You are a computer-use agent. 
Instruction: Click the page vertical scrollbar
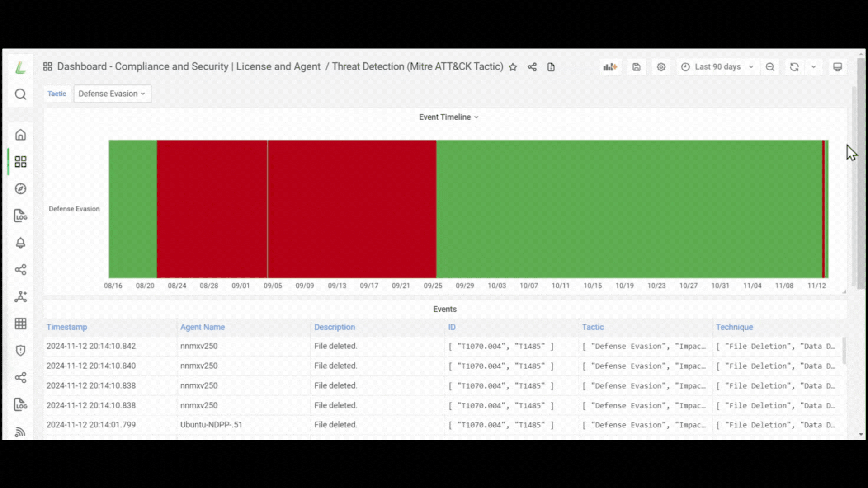861,174
